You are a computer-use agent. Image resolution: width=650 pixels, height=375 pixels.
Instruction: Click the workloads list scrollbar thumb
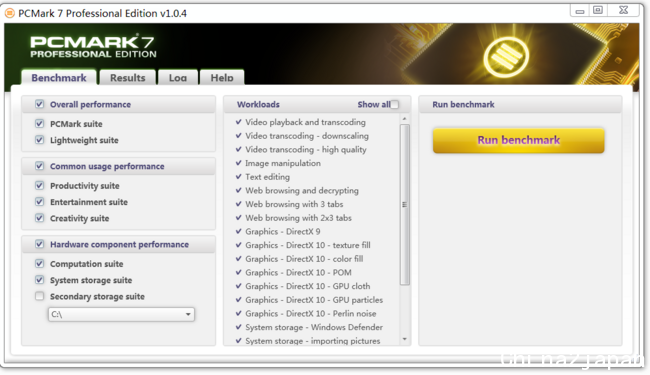(405, 205)
